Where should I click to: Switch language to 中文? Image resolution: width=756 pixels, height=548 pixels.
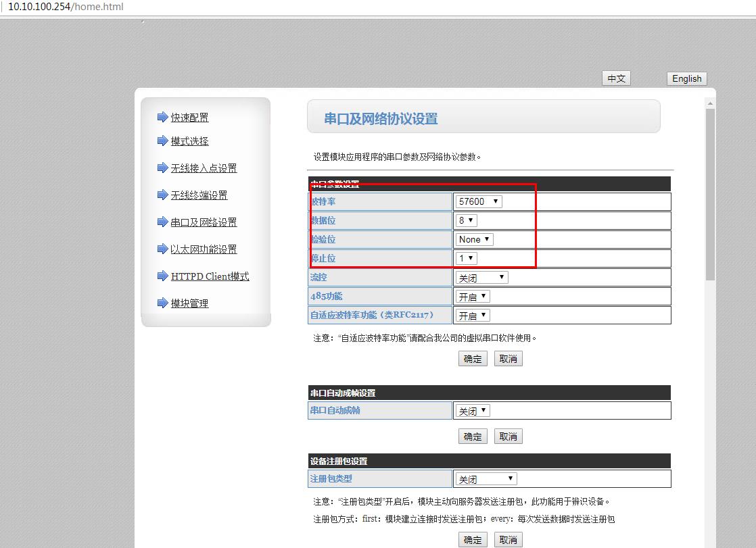616,78
